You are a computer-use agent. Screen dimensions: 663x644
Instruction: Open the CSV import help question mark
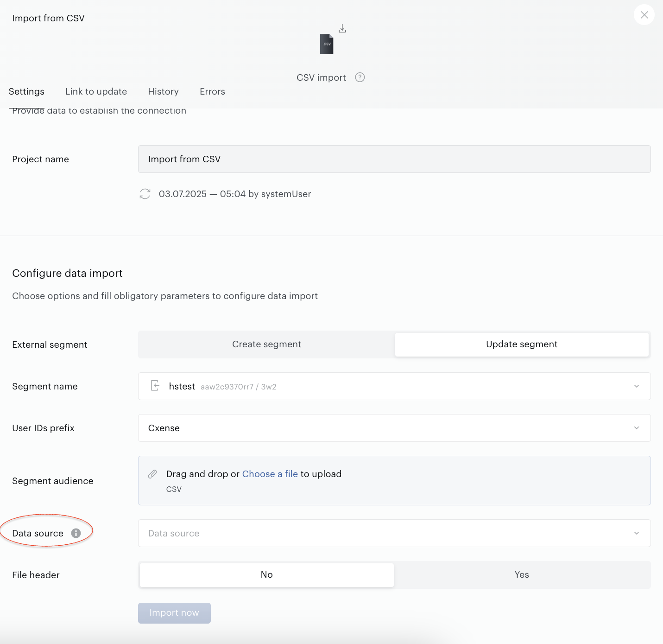[360, 77]
